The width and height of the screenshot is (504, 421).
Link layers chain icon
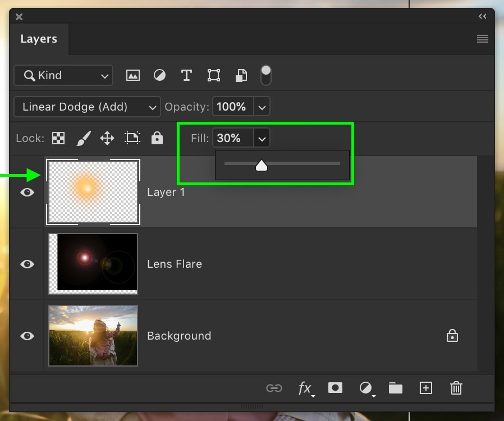[x=274, y=388]
